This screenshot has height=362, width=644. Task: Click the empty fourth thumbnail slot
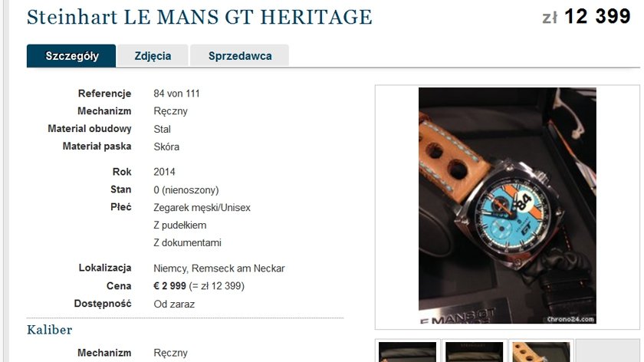608,351
